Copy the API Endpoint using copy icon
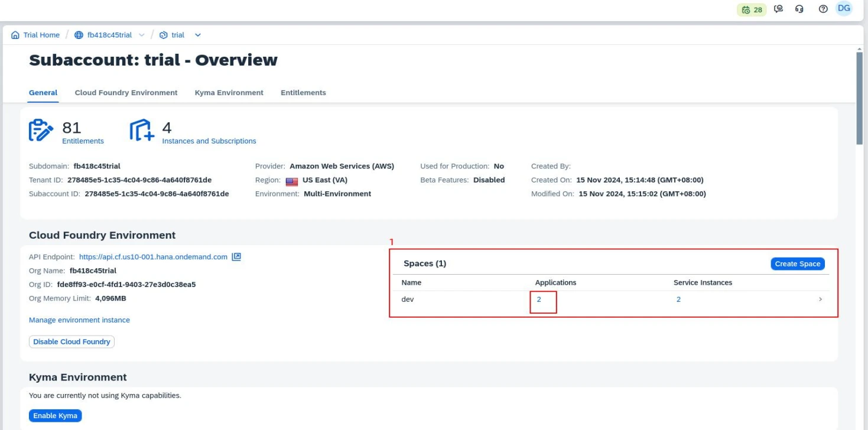Image resolution: width=868 pixels, height=430 pixels. [x=236, y=257]
